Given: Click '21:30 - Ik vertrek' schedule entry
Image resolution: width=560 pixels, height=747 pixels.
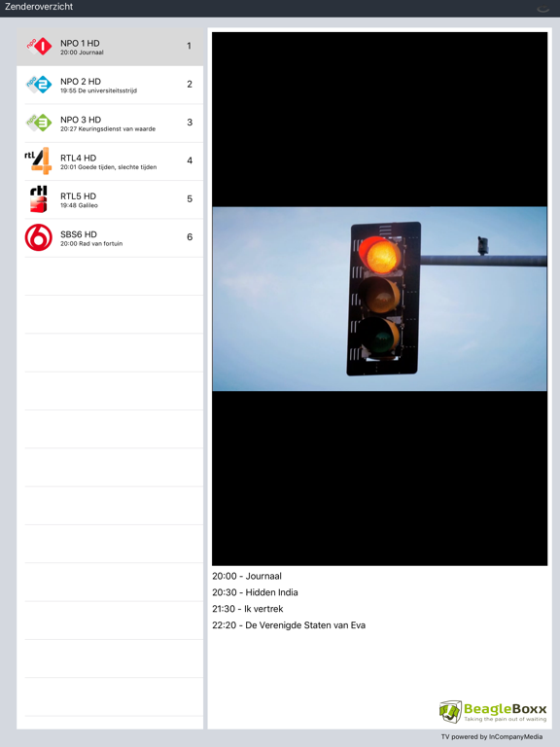Looking at the screenshot, I should 248,609.
